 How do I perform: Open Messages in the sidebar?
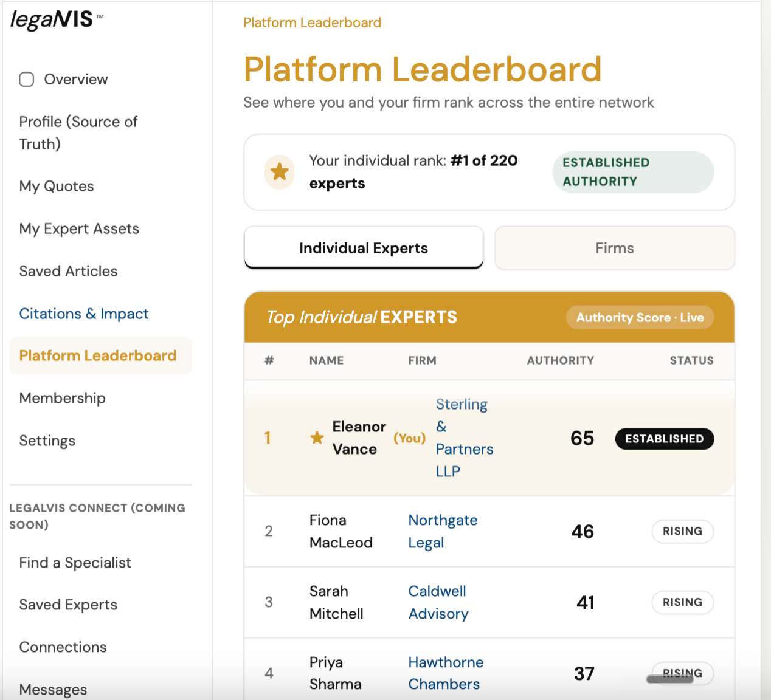[53, 690]
